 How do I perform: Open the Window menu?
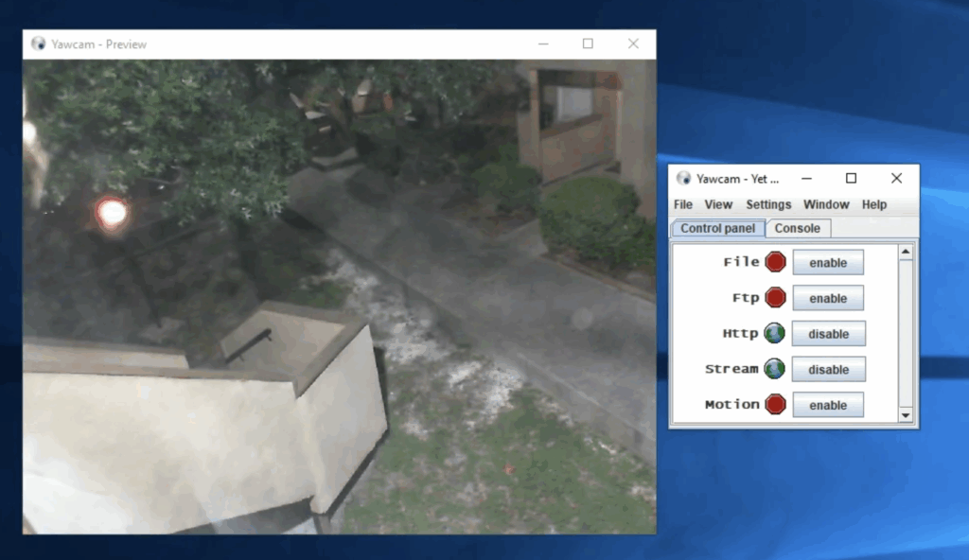(x=826, y=204)
